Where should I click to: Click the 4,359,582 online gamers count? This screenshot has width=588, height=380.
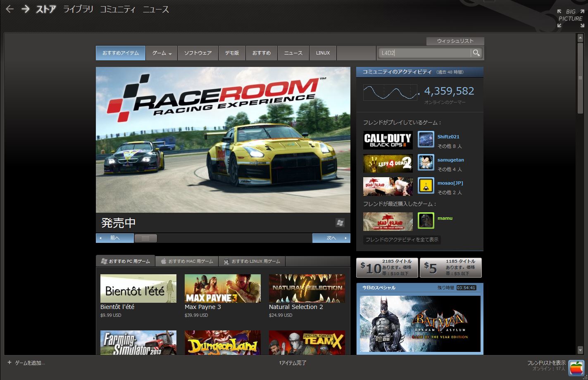point(449,91)
